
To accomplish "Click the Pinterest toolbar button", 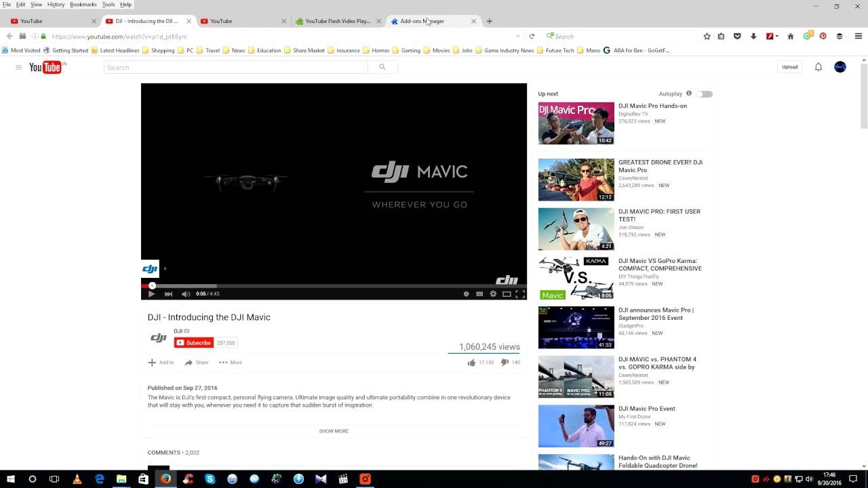I will pos(823,37).
